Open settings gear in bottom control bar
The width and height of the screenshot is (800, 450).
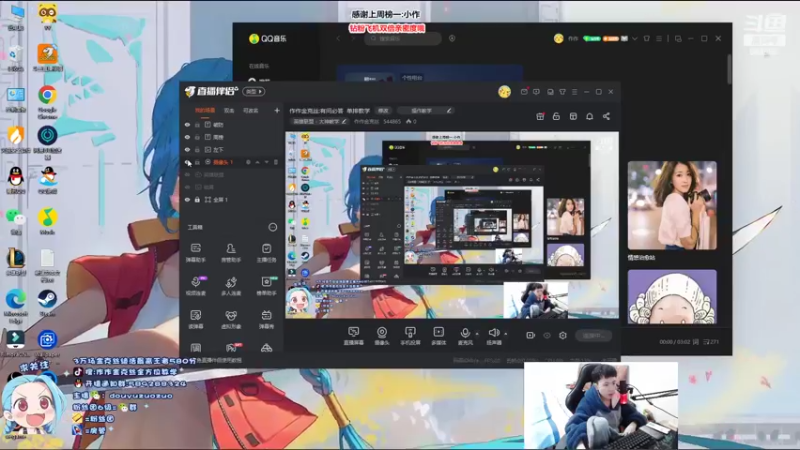563,335
